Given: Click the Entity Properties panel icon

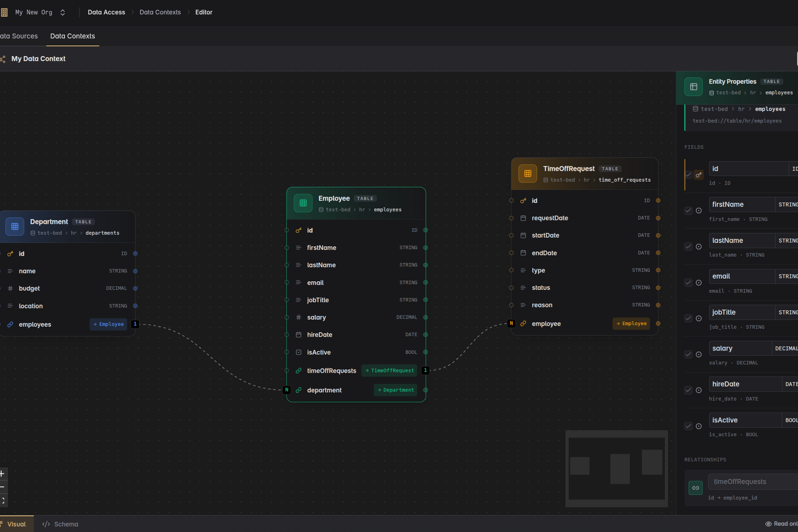Looking at the screenshot, I should (x=693, y=87).
